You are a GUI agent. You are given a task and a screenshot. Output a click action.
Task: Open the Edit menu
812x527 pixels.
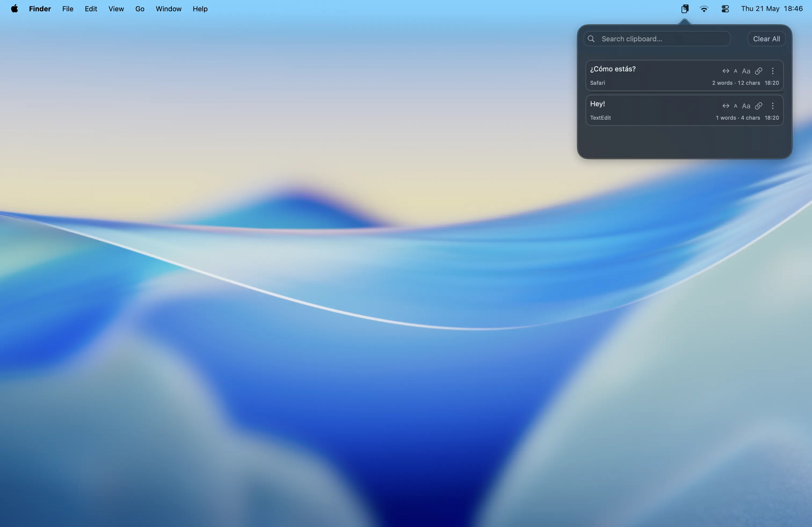coord(91,9)
